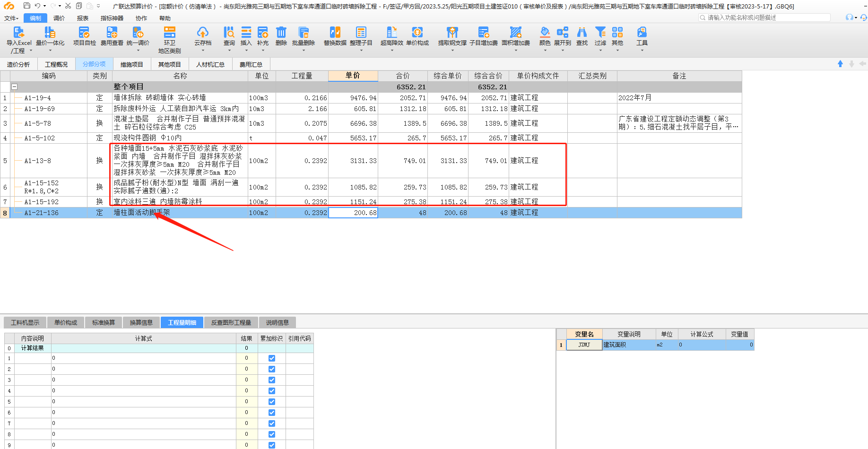Click unit price cell 200.68 in row 8

353,213
